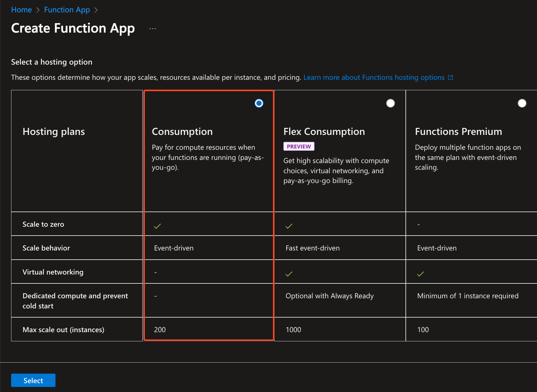The image size is (537, 392).
Task: Click the external link icon after hosting options
Action: pos(450,78)
